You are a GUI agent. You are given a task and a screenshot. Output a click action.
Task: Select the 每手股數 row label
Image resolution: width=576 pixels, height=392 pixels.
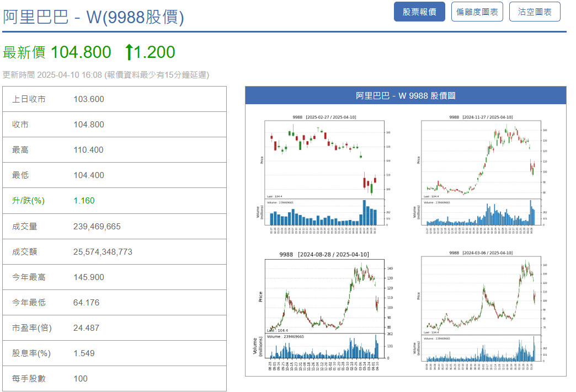coord(29,378)
